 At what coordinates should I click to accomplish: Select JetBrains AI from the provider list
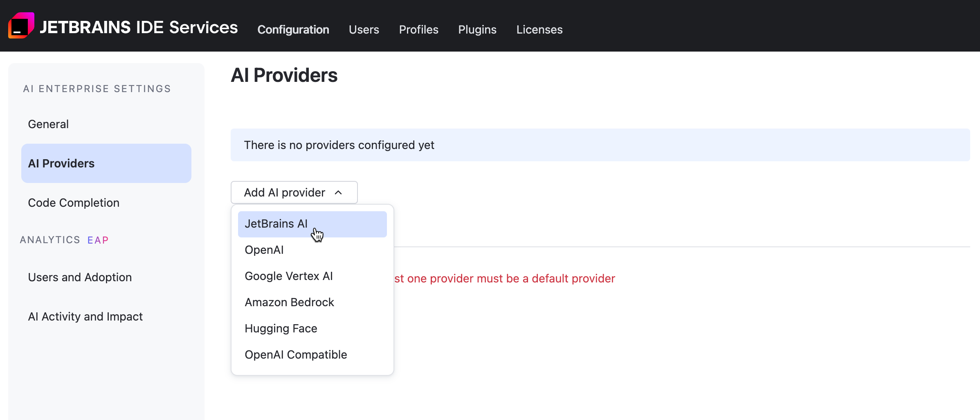pos(276,224)
